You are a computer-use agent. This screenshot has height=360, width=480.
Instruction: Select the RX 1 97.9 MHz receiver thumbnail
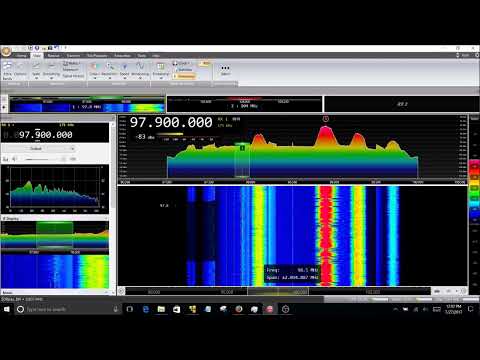point(87,104)
